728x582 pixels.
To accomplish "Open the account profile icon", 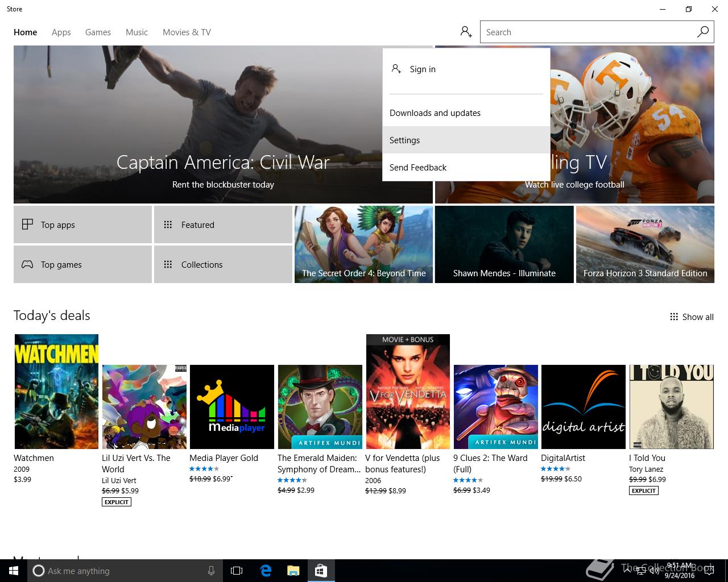I will 466,32.
